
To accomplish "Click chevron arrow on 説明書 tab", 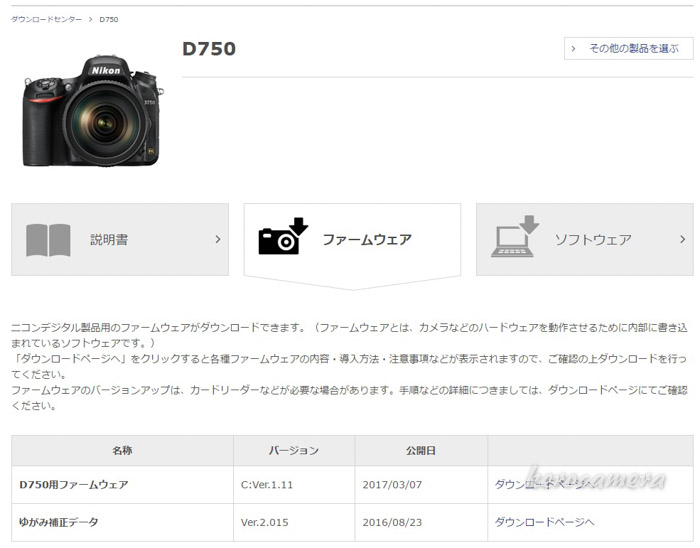I will (218, 240).
